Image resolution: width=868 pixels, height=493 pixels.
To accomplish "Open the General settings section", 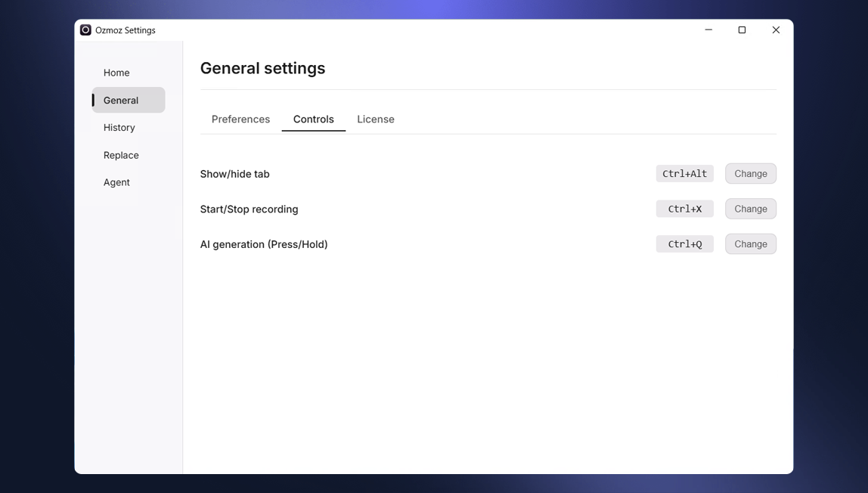I will click(120, 100).
